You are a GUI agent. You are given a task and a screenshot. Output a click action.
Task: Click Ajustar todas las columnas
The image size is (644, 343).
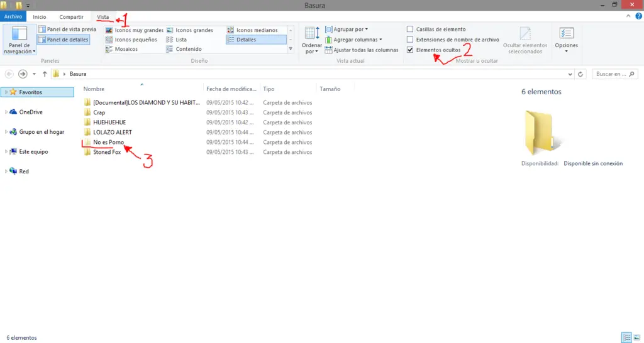point(362,50)
